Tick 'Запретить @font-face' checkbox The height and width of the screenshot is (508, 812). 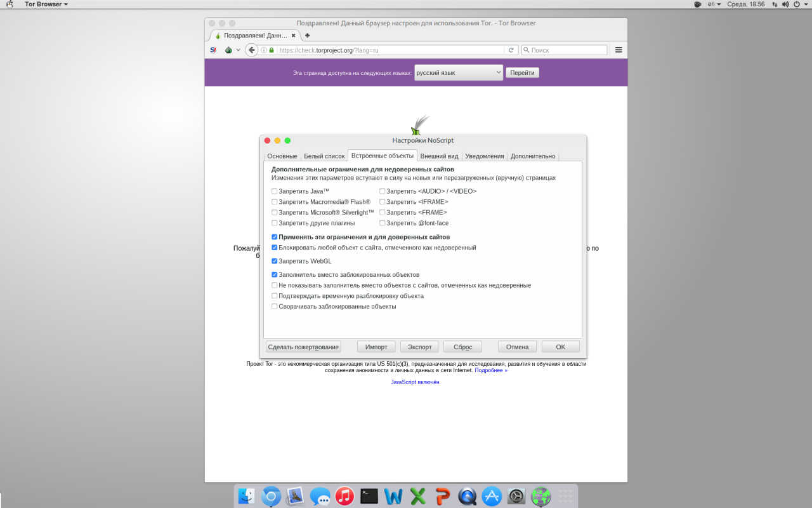pyautogui.click(x=383, y=224)
